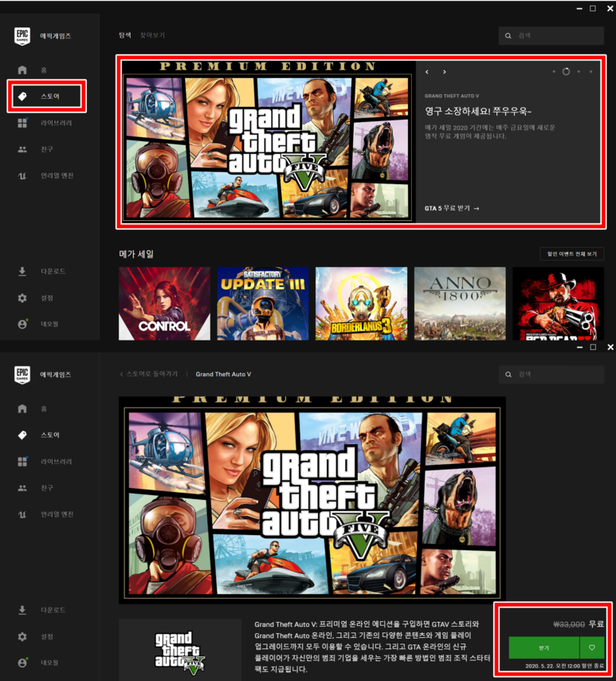Show previous carousel slide with left chevron
Viewport: 616px width, 681px height.
[x=427, y=72]
